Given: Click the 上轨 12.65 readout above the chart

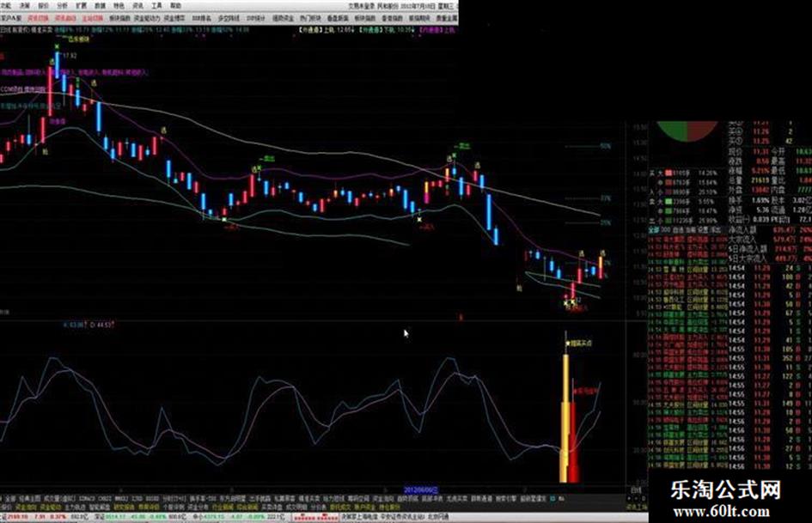Looking at the screenshot, I should click(327, 30).
